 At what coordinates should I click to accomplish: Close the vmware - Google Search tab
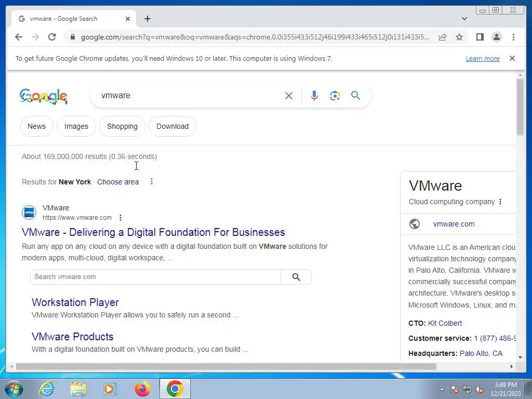tap(128, 19)
